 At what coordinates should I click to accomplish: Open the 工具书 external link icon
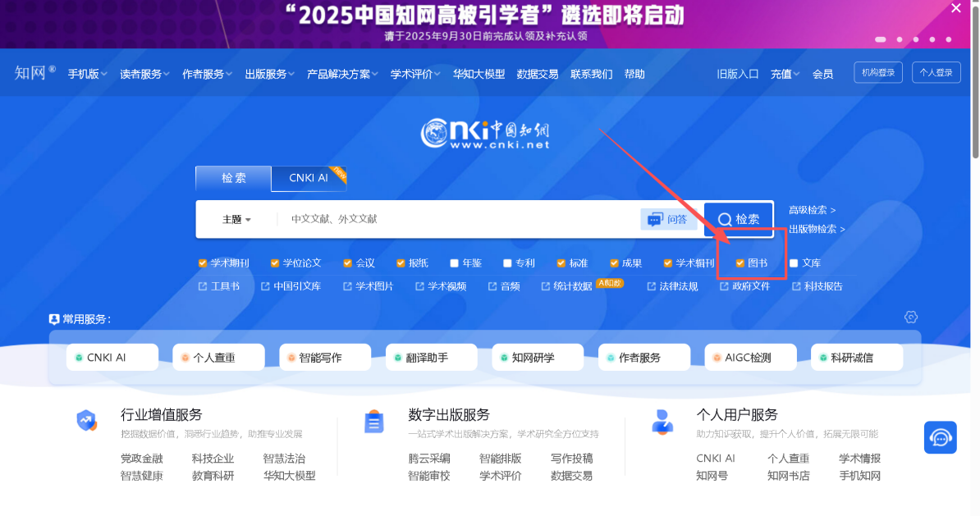pyautogui.click(x=203, y=286)
